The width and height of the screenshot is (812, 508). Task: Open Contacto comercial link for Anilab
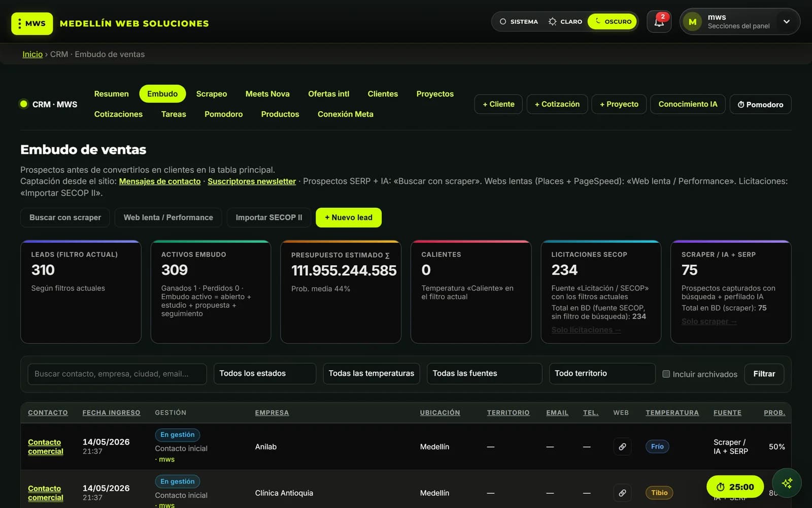pos(46,447)
